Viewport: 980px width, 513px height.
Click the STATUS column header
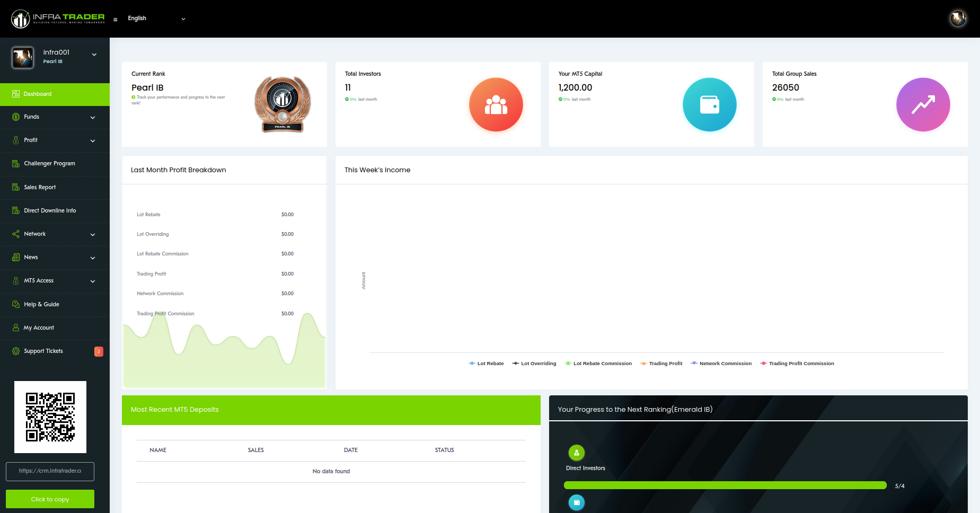click(445, 450)
